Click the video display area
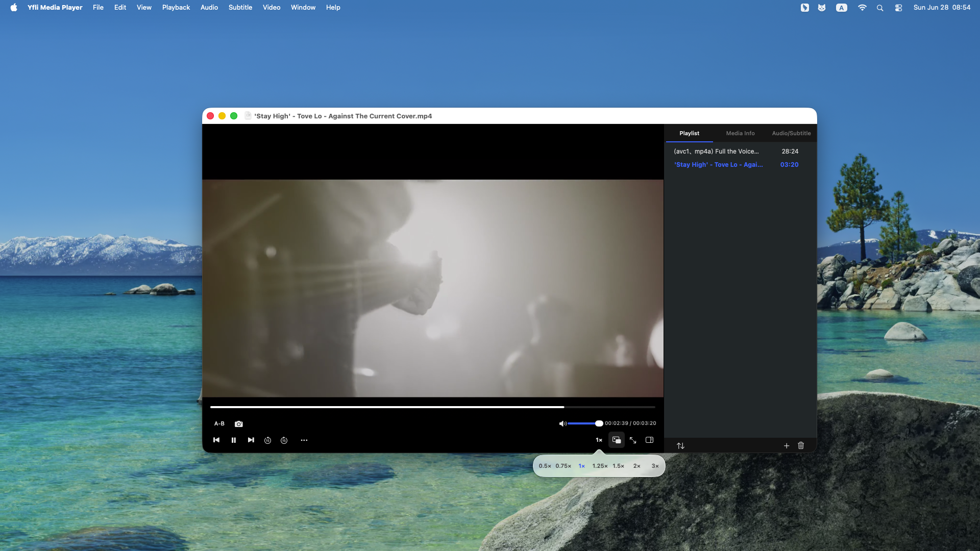 click(x=433, y=288)
